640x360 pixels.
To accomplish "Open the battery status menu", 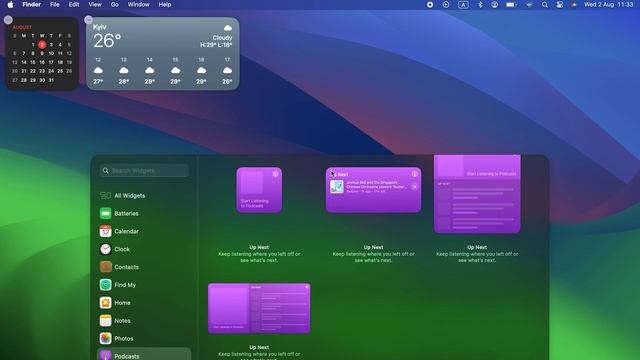I will click(x=511, y=4).
